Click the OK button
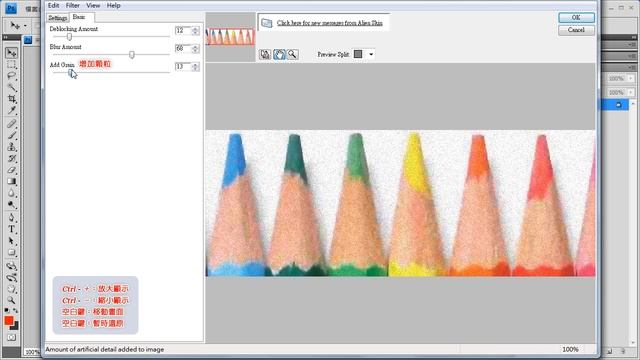This screenshot has height=360, width=640. 576,17
